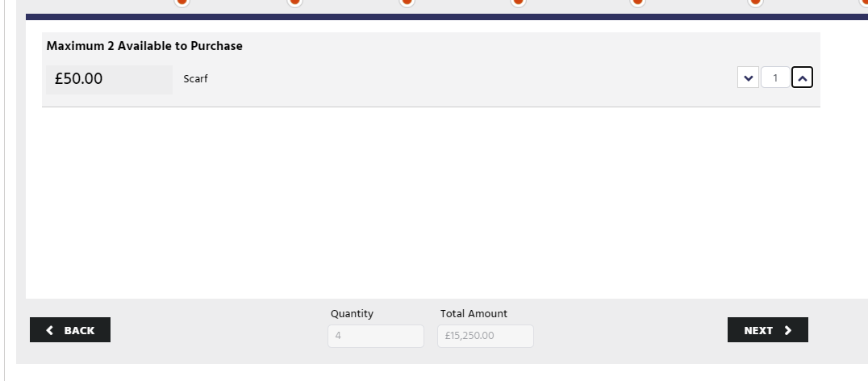Viewport: 868px width, 381px height.
Task: Select the sixth orange step dot
Action: (x=755, y=2)
